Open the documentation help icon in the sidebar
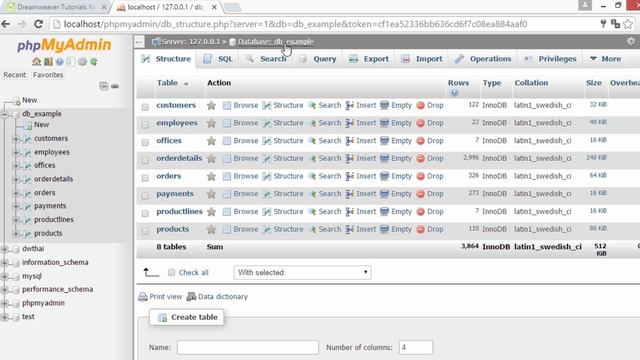Viewport: 640px width, 360px height. pyautogui.click(x=60, y=62)
